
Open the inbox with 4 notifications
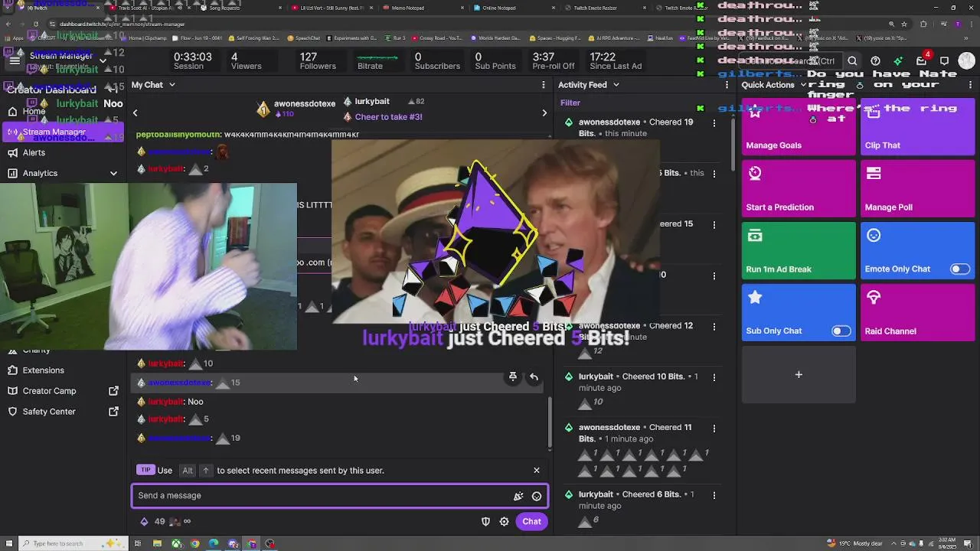922,60
